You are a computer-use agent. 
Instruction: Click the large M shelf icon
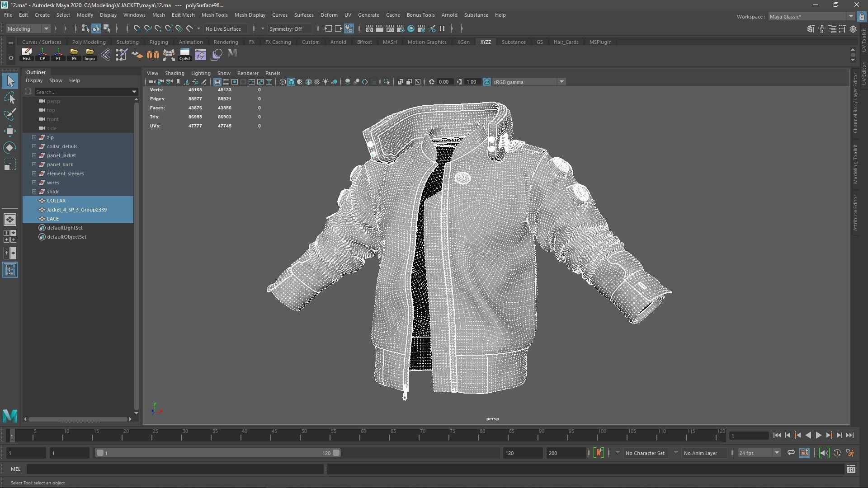tap(232, 53)
